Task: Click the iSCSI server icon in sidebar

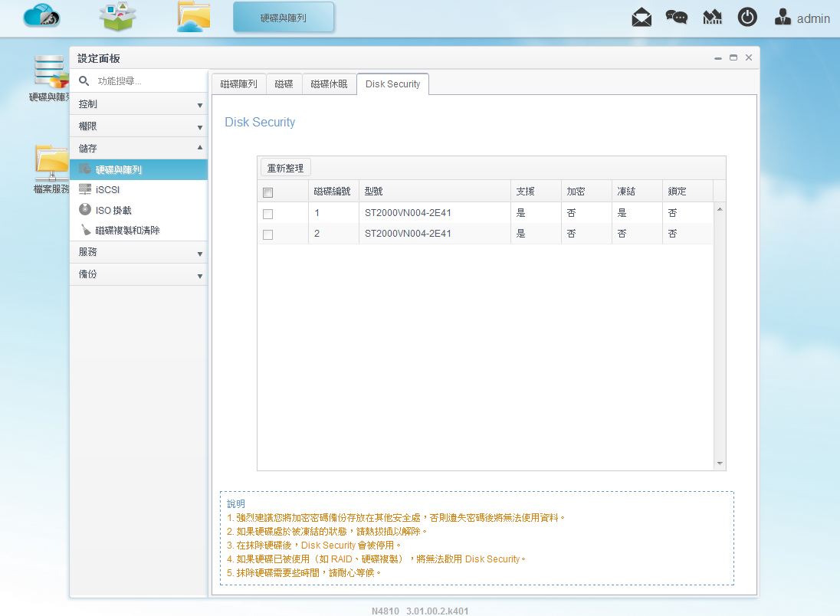Action: [84, 189]
